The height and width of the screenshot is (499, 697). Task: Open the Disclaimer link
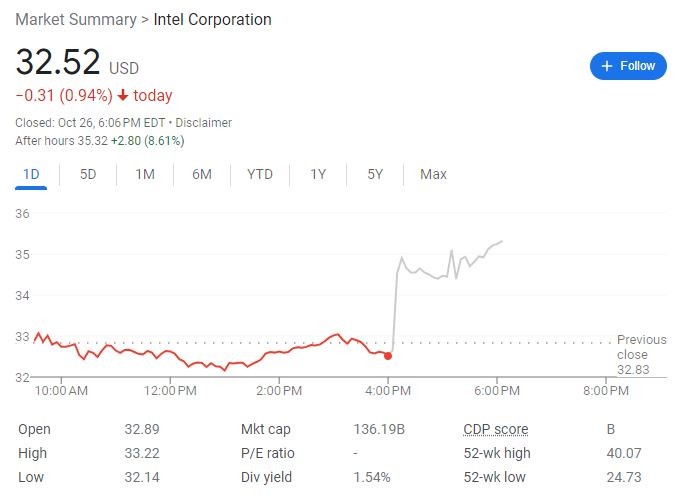pyautogui.click(x=203, y=123)
